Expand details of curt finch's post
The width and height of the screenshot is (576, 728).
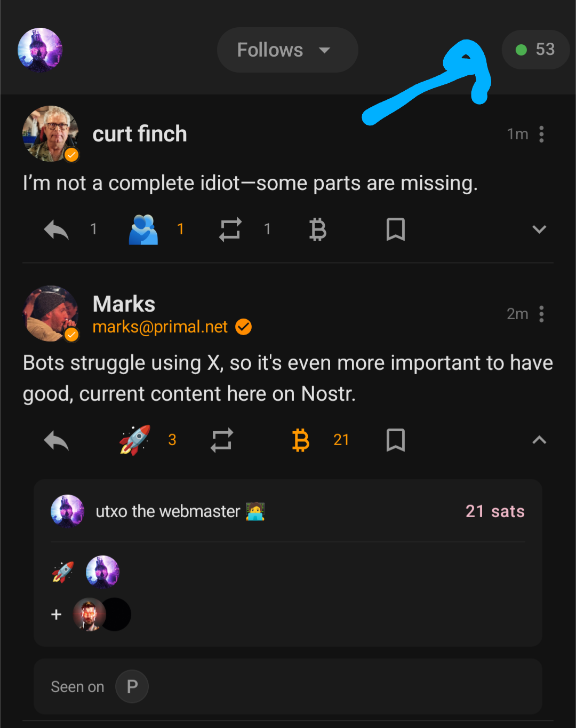pos(539,230)
